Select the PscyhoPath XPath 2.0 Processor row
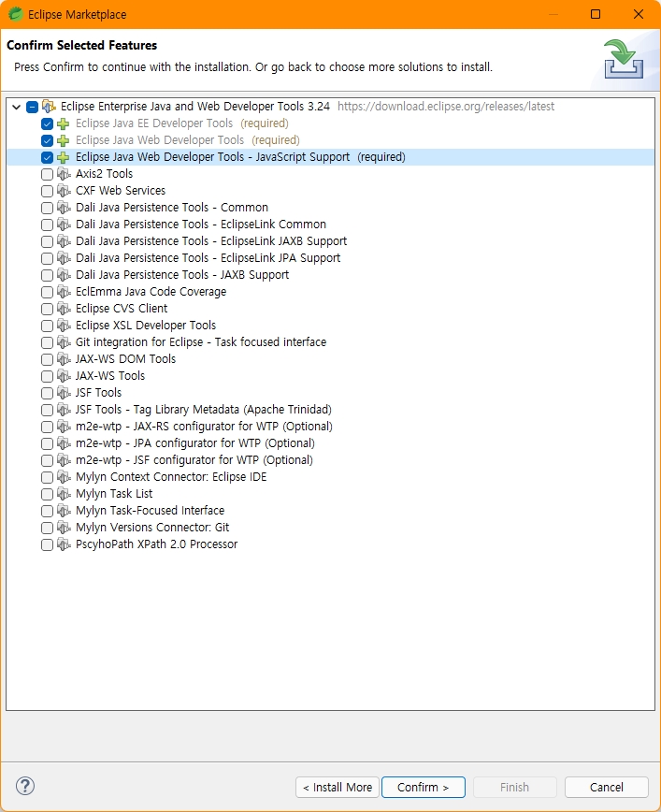The width and height of the screenshot is (661, 812). [x=331, y=544]
